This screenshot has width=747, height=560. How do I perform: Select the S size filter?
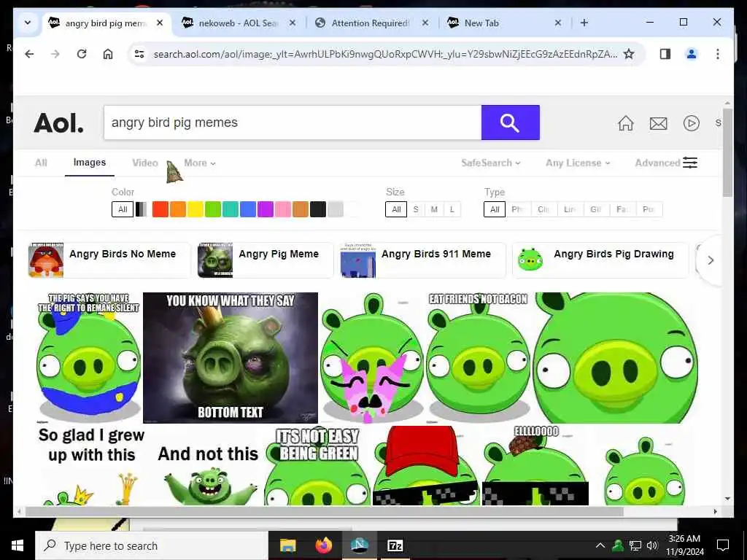click(x=416, y=209)
